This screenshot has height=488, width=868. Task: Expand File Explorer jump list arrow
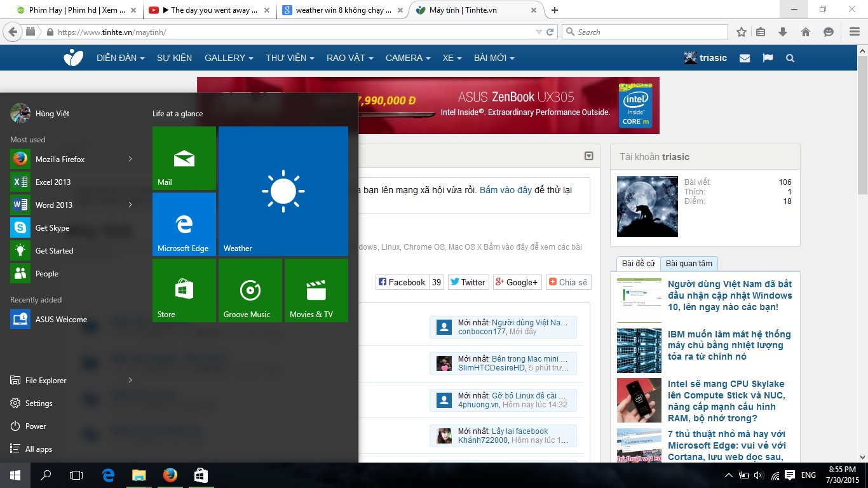click(x=130, y=380)
